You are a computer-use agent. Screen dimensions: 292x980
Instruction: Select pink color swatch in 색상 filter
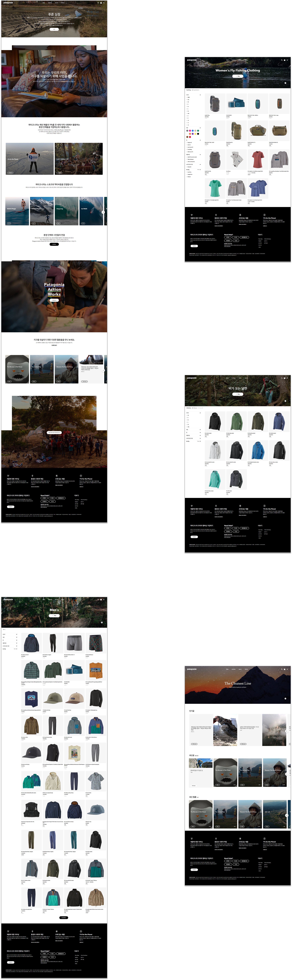click(x=190, y=131)
